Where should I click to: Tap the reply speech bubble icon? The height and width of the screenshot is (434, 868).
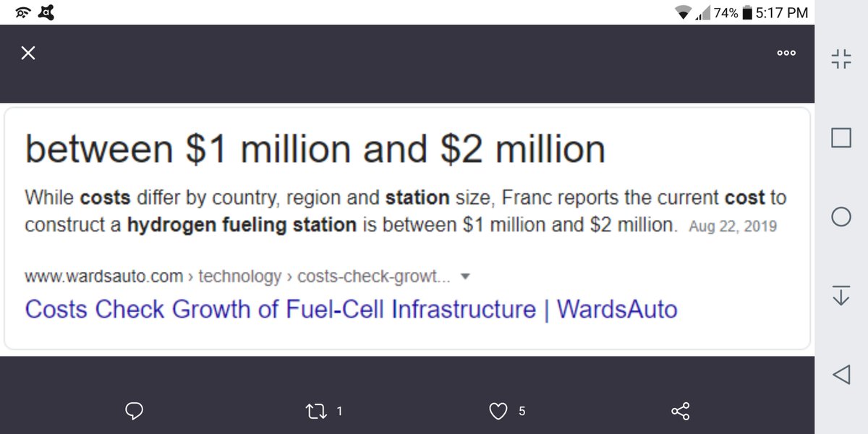(134, 412)
